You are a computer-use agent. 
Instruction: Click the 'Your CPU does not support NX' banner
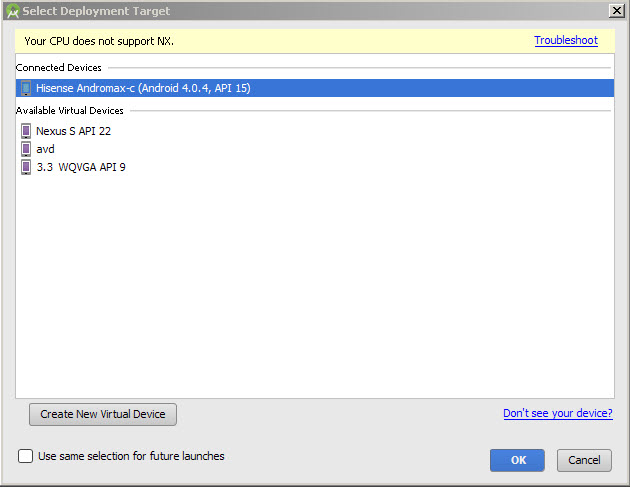(x=99, y=41)
